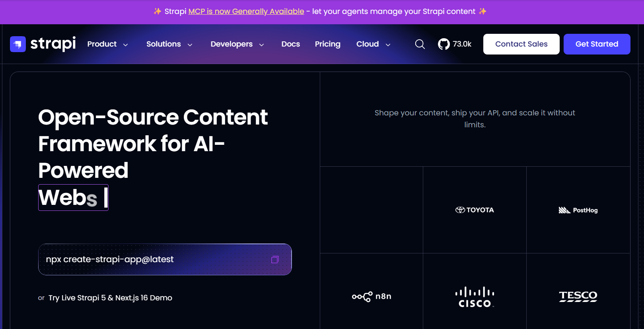Screen dimensions: 644x329
Task: Expand the Product dropdown menu
Action: pyautogui.click(x=108, y=44)
